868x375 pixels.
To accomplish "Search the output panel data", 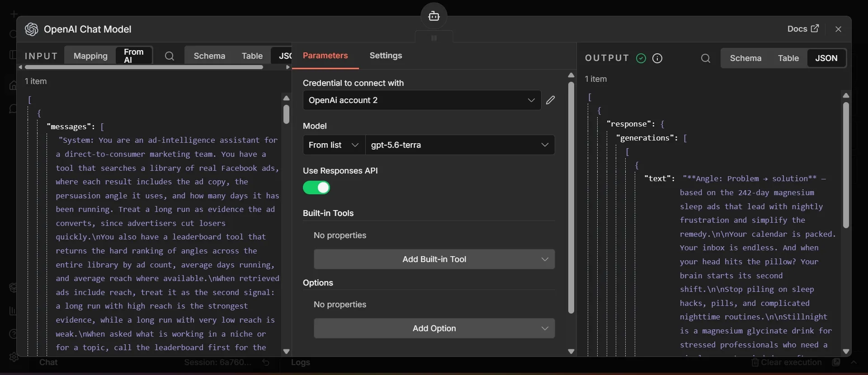I will coord(706,58).
